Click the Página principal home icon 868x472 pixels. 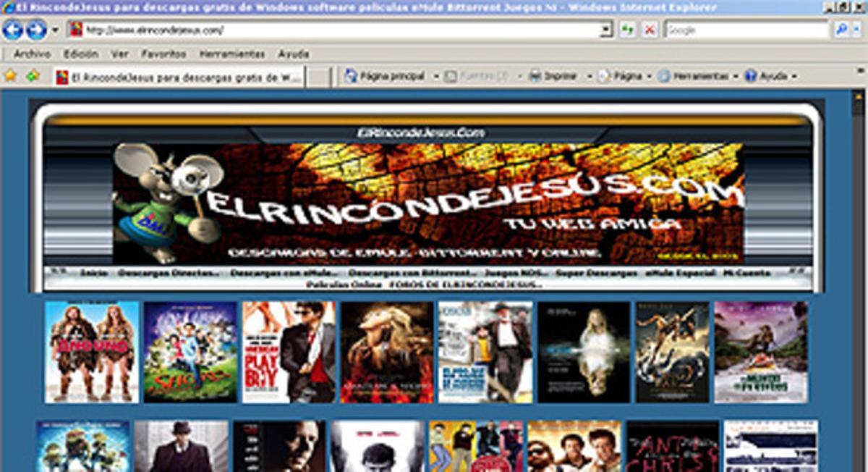(351, 76)
